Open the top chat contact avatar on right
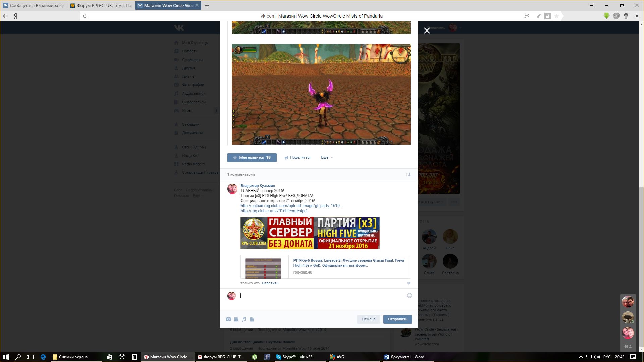 click(x=628, y=302)
